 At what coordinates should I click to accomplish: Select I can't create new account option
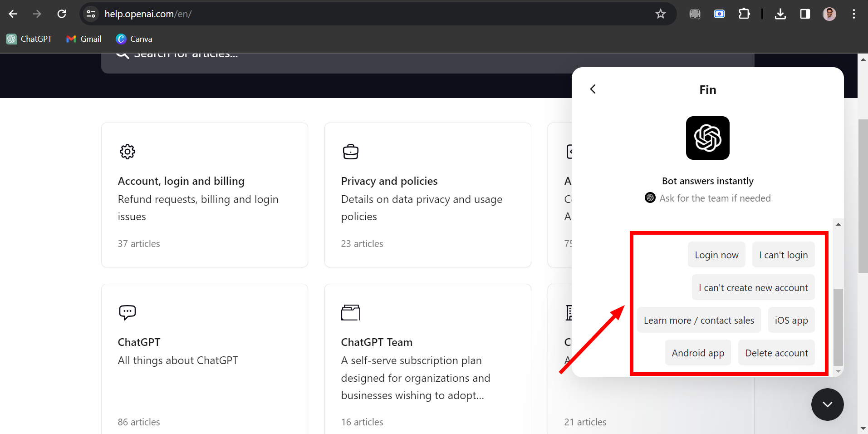pos(753,287)
